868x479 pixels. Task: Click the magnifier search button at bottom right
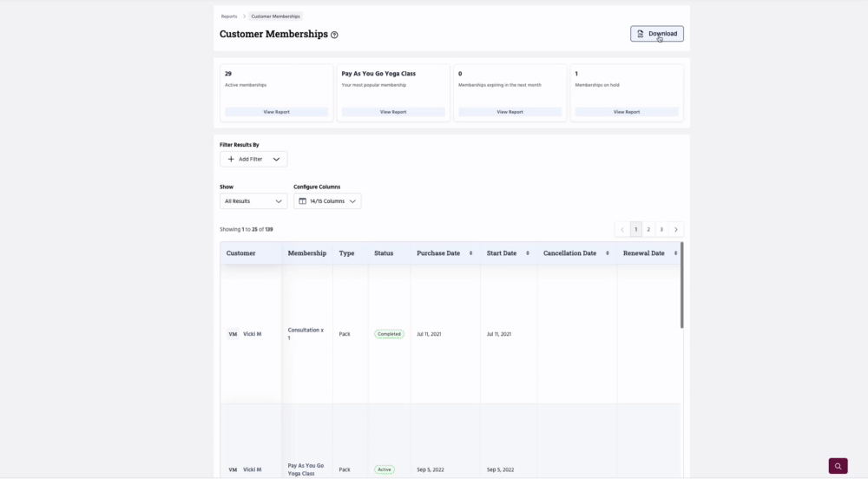[x=838, y=466]
